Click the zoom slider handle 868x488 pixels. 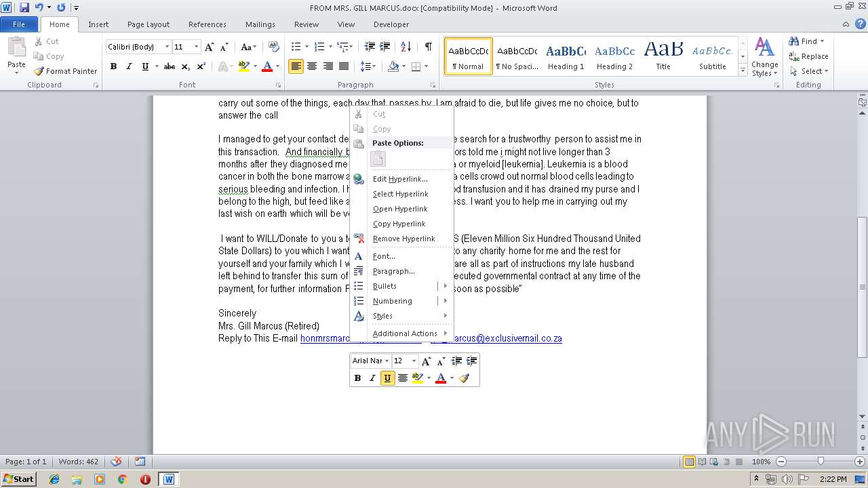coord(821,462)
